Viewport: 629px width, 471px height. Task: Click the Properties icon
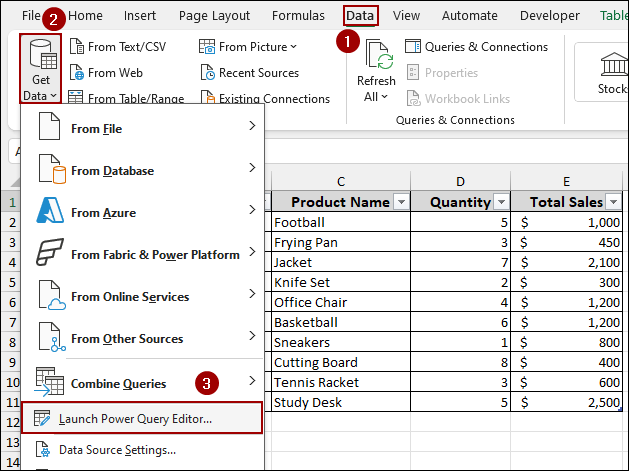(413, 73)
